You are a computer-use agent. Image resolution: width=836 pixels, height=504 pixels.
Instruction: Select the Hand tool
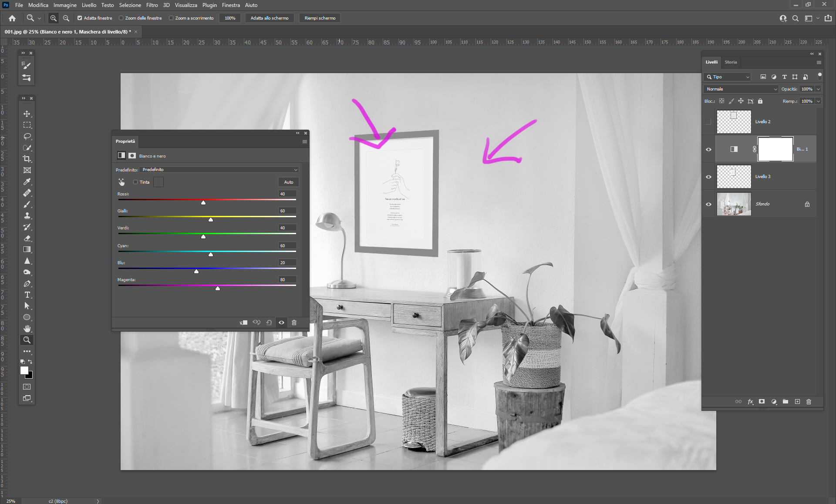coord(27,329)
